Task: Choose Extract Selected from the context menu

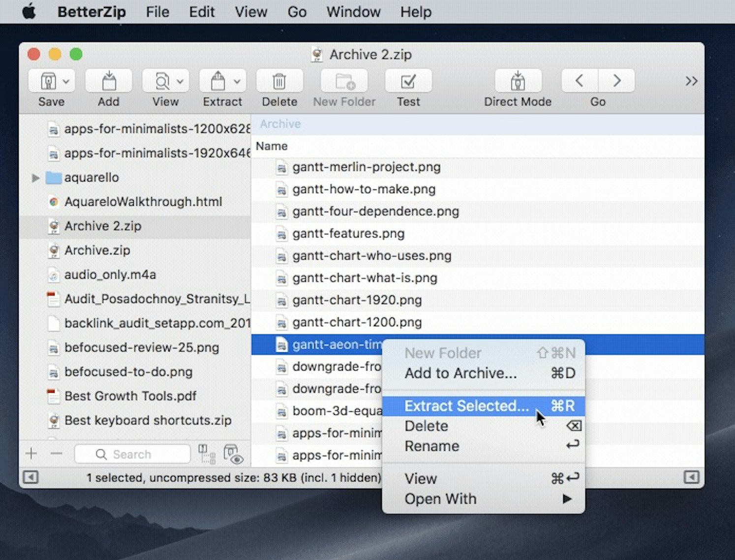Action: click(465, 405)
